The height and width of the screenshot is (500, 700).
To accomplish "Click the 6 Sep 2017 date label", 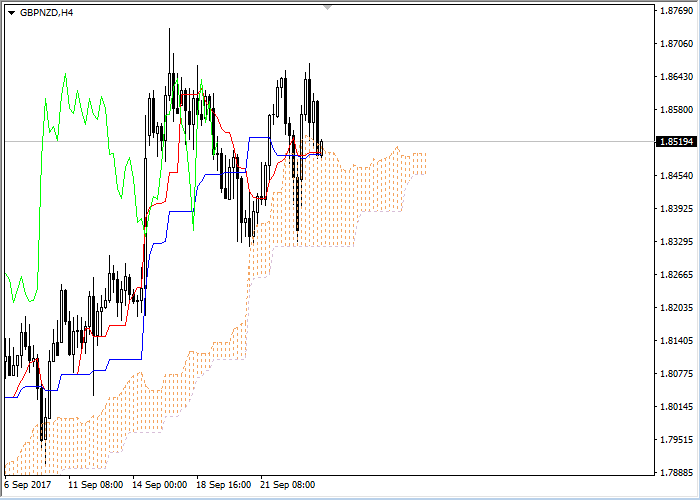I will pyautogui.click(x=28, y=485).
